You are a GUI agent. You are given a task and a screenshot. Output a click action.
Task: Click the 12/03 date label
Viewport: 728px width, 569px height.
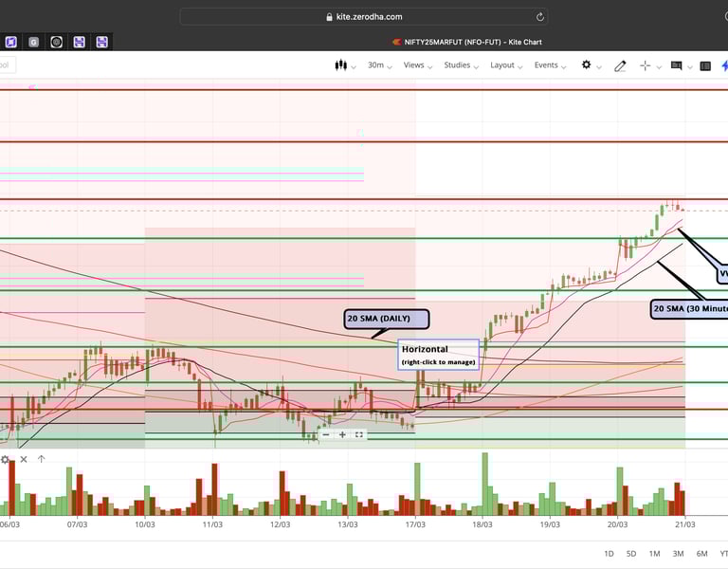coord(280,524)
